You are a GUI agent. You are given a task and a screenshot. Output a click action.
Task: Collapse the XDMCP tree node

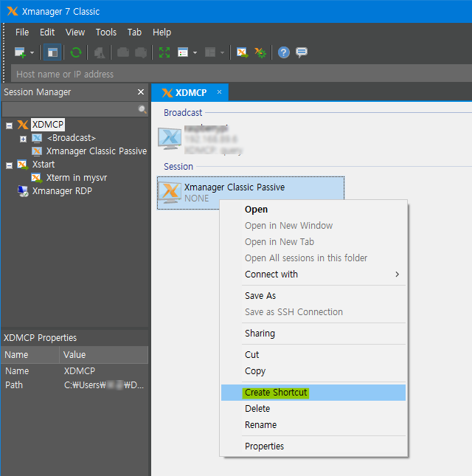9,125
